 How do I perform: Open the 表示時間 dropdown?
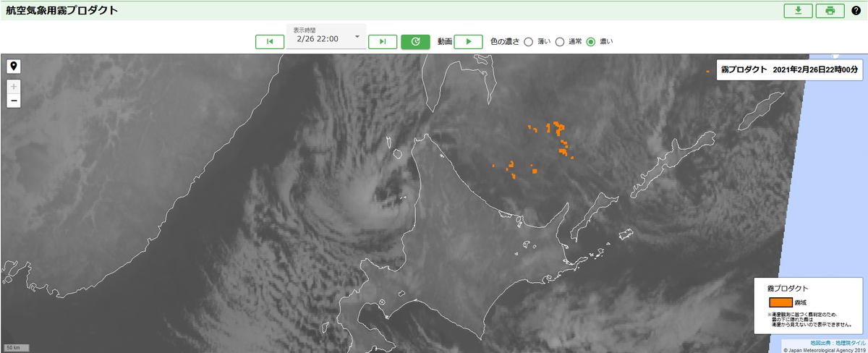326,37
